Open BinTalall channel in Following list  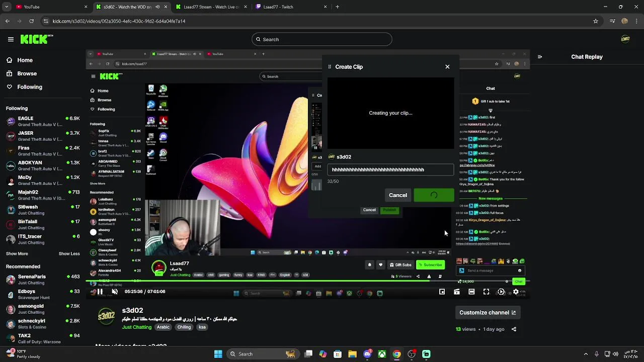(43, 224)
